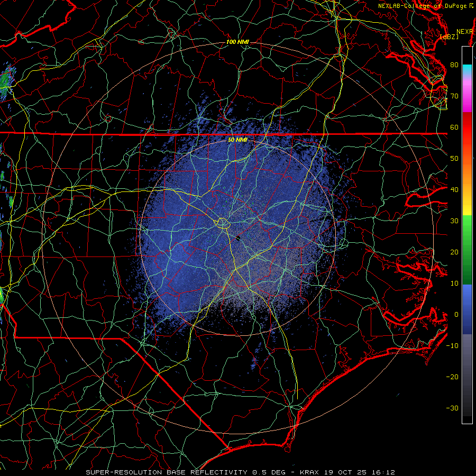Click the -20 value on dBZ scale
This screenshot has height=476, width=476.
click(452, 377)
